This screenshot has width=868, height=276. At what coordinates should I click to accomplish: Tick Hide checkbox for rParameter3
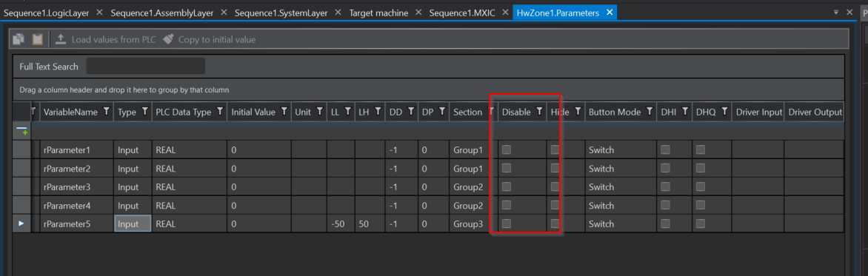[x=555, y=186]
